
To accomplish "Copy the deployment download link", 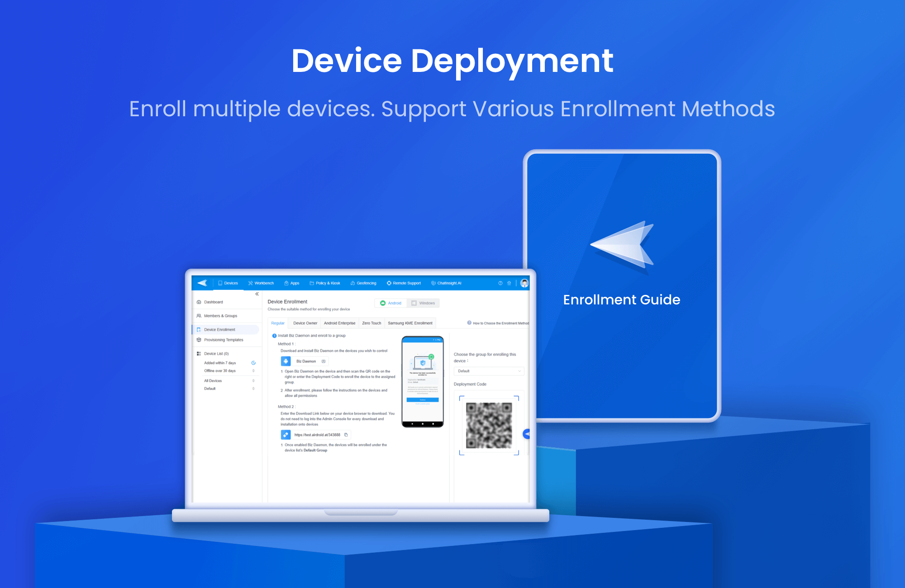I will tap(346, 435).
